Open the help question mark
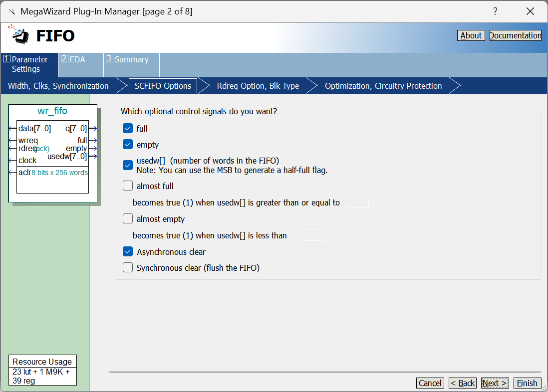548x392 pixels. 495,11
